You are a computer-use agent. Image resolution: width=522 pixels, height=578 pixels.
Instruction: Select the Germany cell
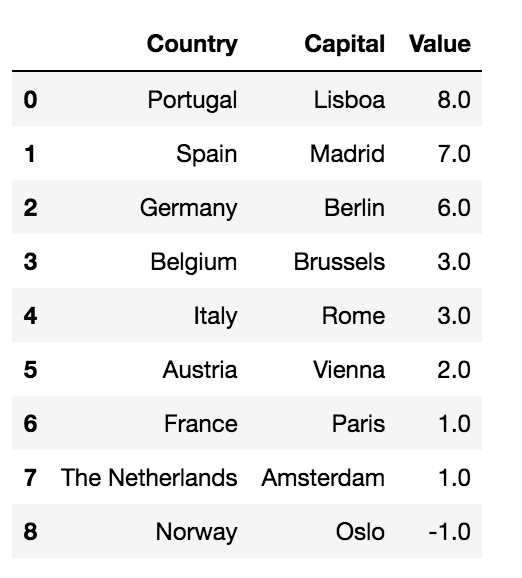(189, 208)
